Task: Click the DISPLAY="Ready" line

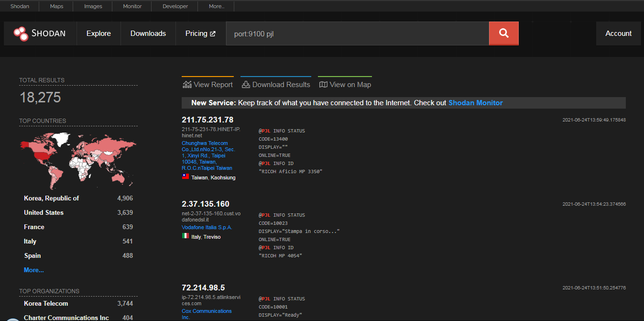Action: (280, 315)
